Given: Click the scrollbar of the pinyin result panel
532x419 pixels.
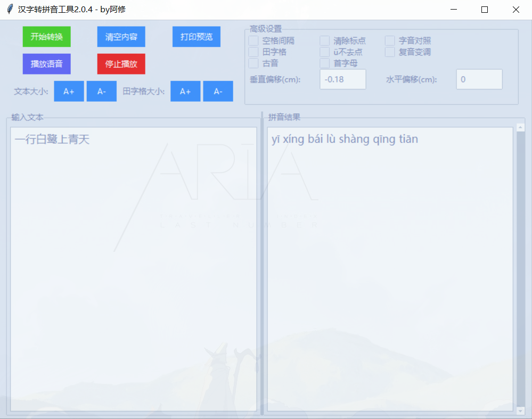Looking at the screenshot, I should (x=519, y=266).
